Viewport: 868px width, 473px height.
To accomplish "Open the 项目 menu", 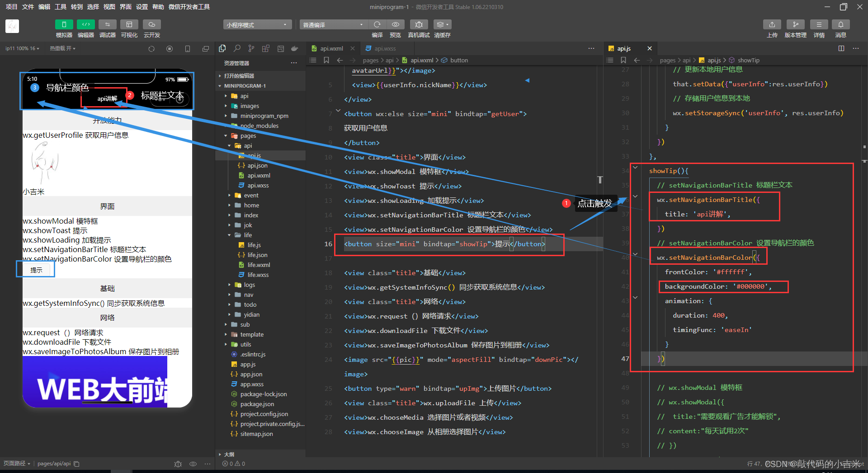I will tap(11, 7).
